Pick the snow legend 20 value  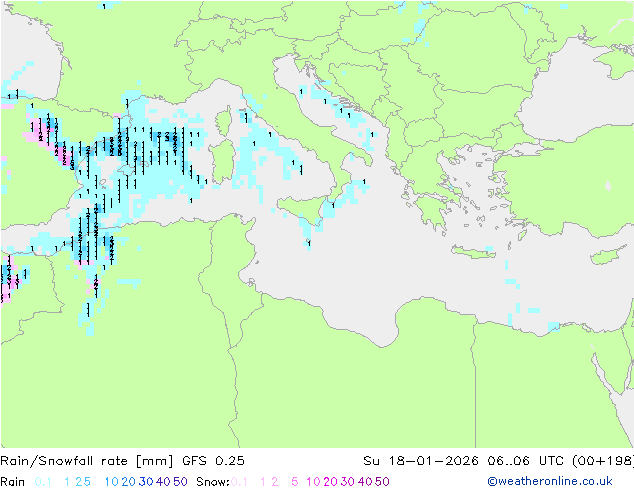[330, 482]
